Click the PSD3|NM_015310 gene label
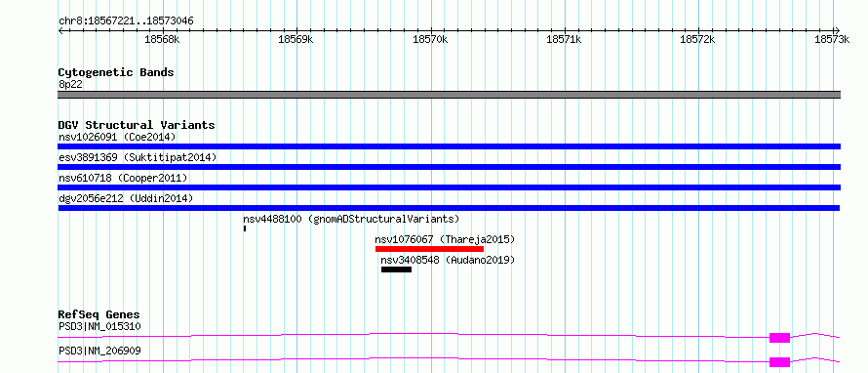The height and width of the screenshot is (373, 868). pos(99,326)
